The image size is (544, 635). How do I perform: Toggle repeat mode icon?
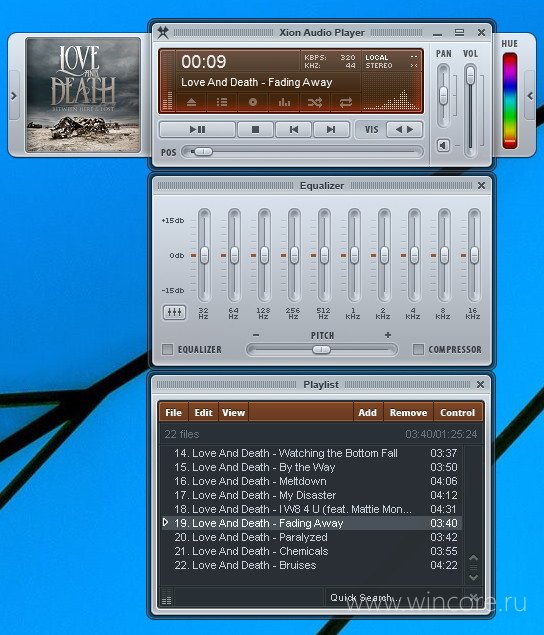pyautogui.click(x=346, y=102)
